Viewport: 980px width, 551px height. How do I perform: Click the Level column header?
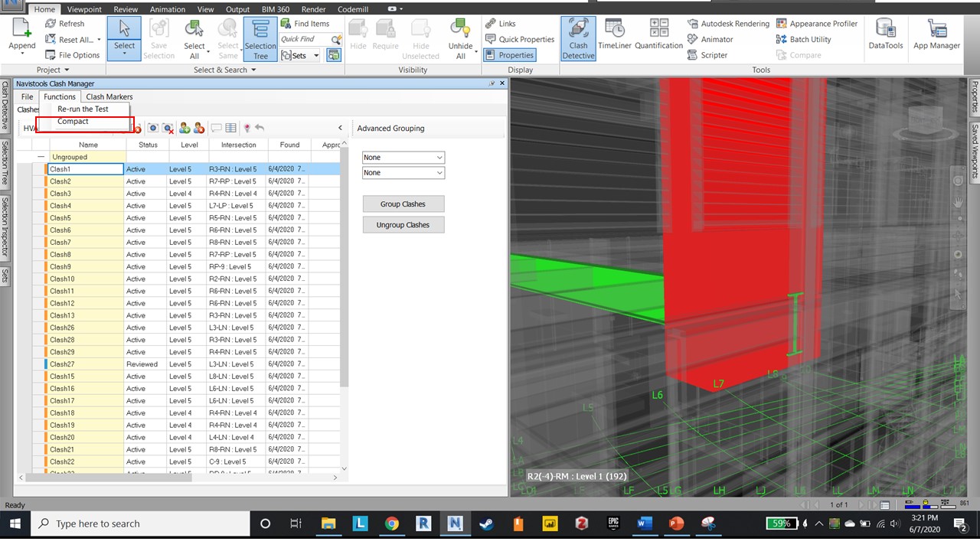pyautogui.click(x=189, y=145)
